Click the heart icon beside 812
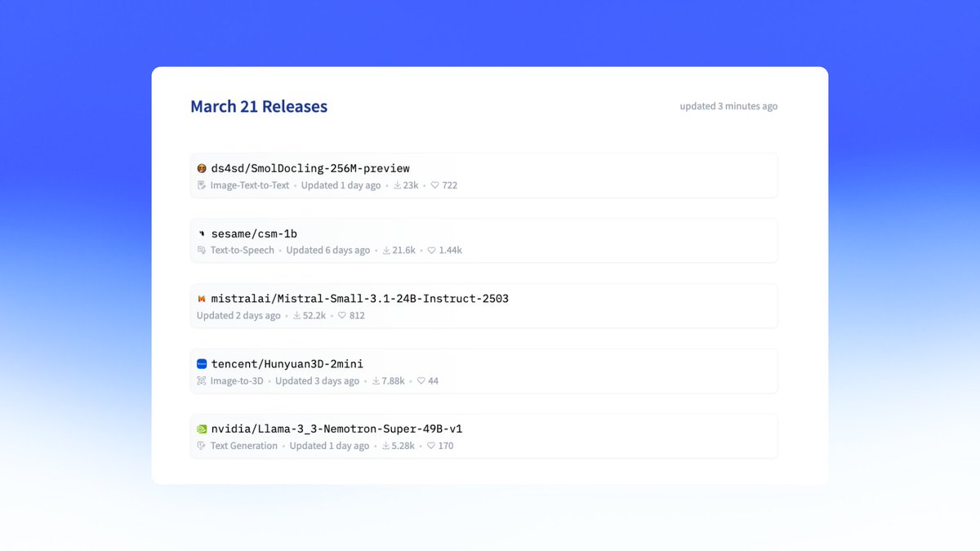Viewport: 980px width, 551px height. click(x=342, y=316)
